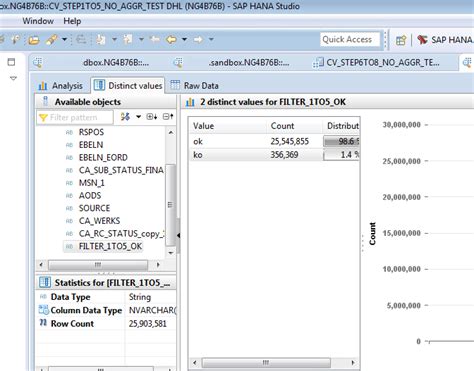The height and width of the screenshot is (371, 474).
Task: Click the Value column header
Action: pos(228,126)
